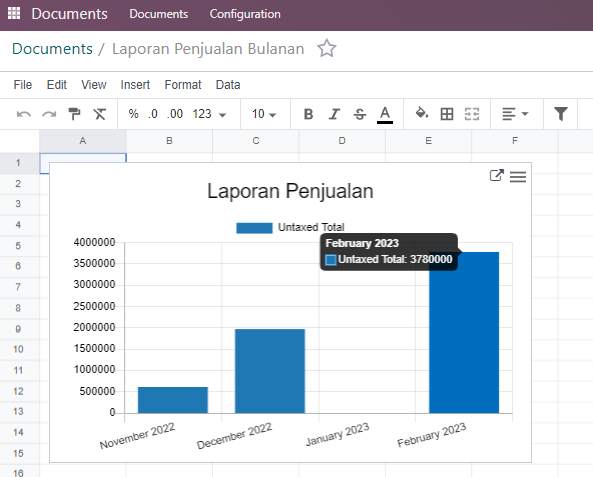Open the apps grid menu icon

pos(14,13)
